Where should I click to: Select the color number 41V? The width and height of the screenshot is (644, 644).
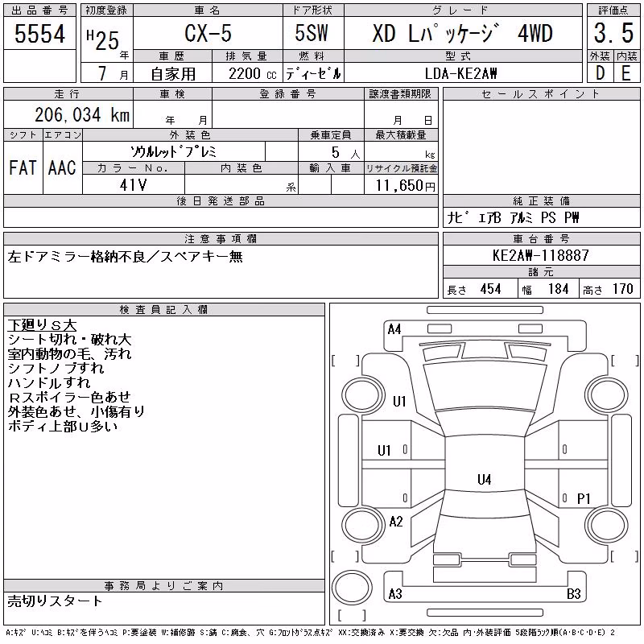[x=133, y=185]
